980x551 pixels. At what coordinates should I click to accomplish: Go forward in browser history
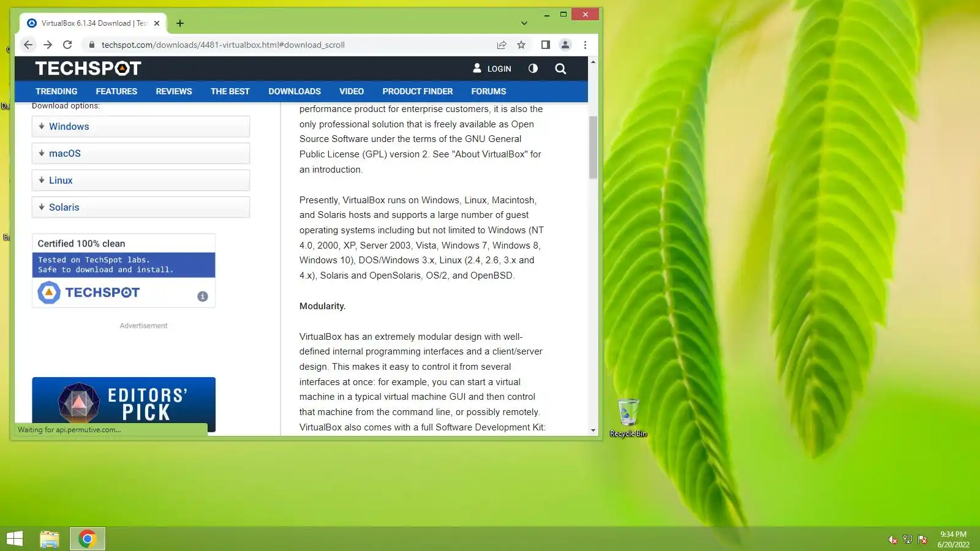[48, 45]
